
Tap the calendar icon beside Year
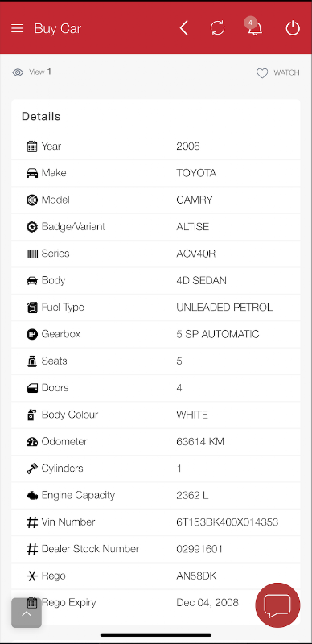point(32,147)
